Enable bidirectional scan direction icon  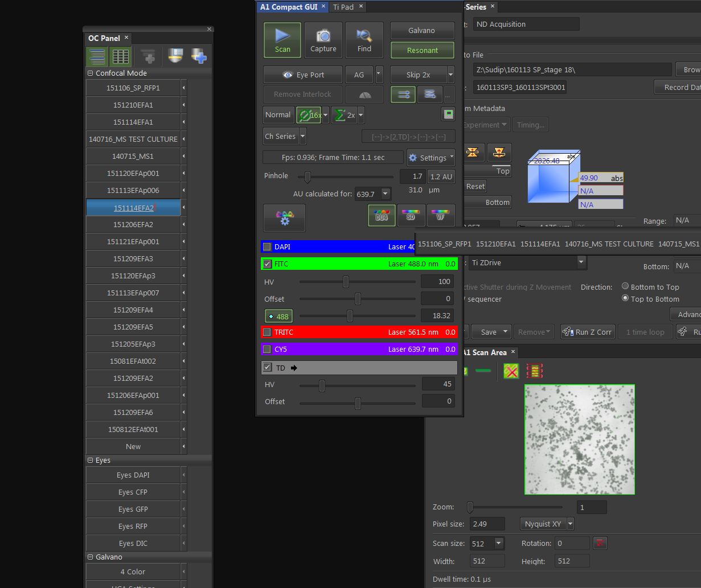430,94
